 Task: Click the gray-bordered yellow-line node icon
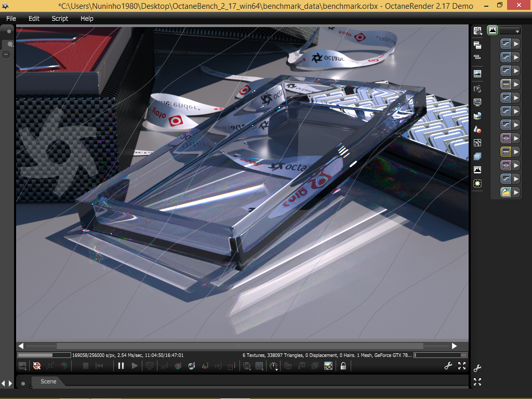(x=506, y=84)
